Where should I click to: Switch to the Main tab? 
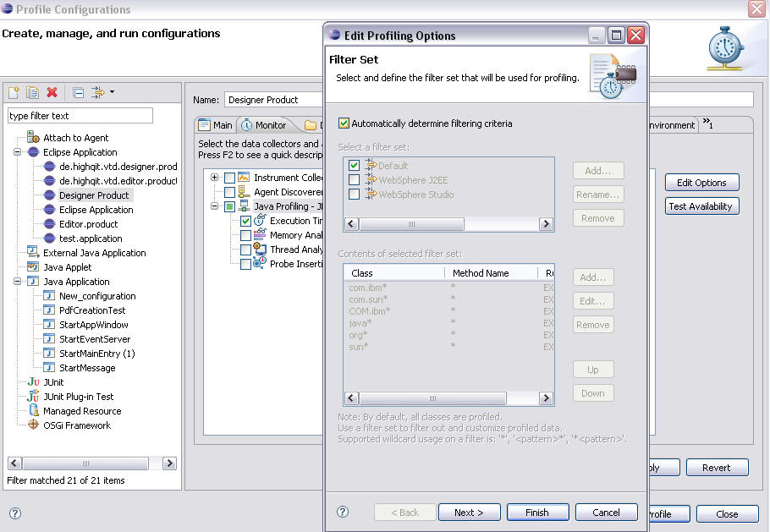[216, 125]
